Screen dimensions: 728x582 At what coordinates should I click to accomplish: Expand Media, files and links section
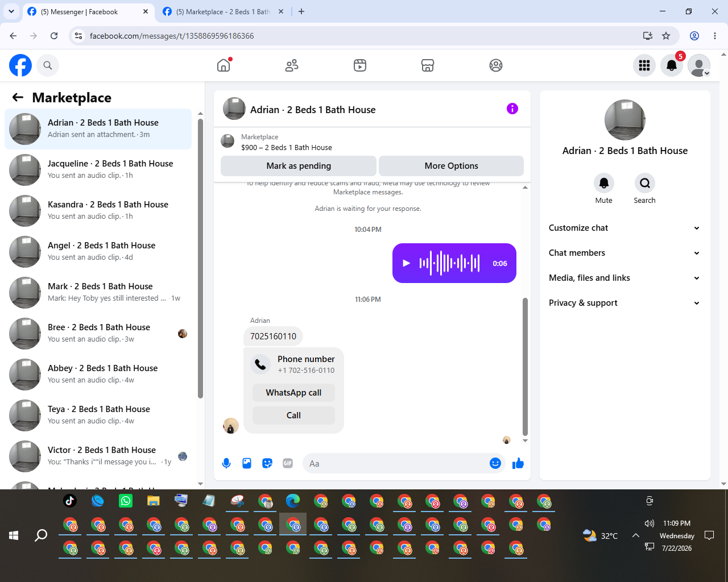(x=624, y=278)
